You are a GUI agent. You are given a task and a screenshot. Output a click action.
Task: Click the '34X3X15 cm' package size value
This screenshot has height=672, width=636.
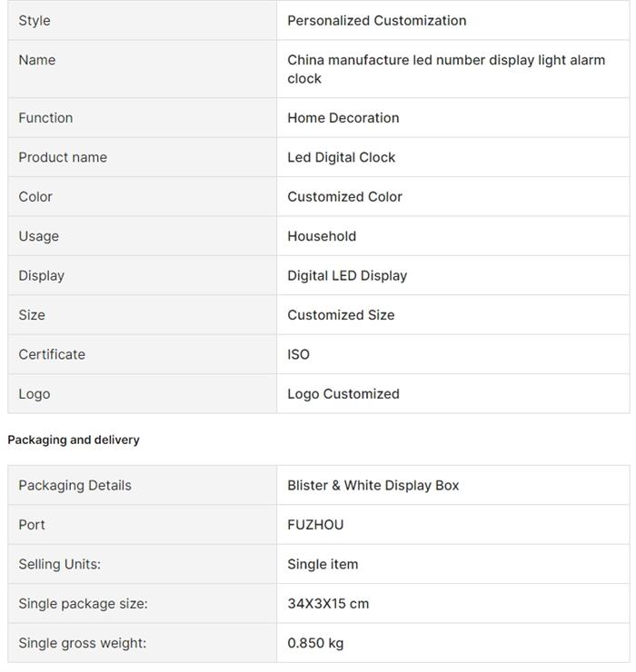tap(328, 604)
